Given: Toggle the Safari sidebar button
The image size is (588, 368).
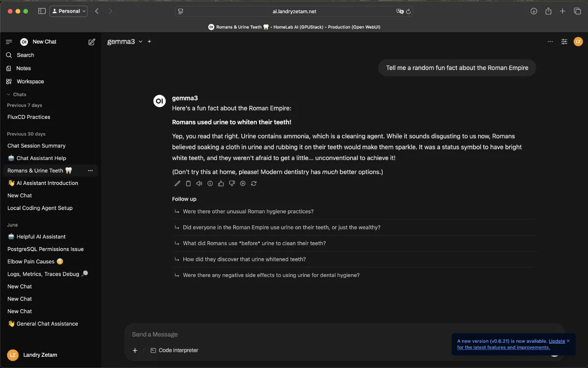Looking at the screenshot, I should [x=42, y=11].
